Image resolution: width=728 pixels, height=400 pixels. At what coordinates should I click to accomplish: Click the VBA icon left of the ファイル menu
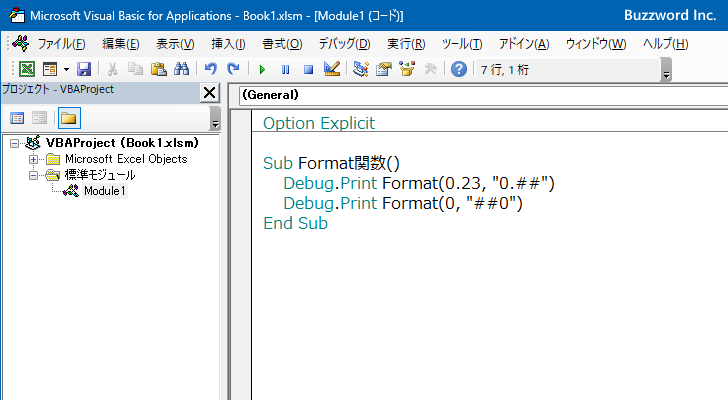pos(20,43)
